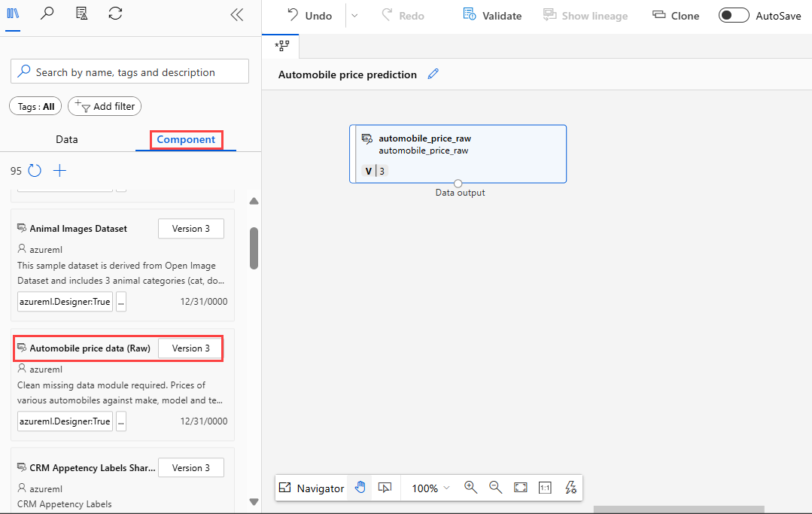Click the Animal Images Dataset description text
Screen dimensions: 812x514
pyautogui.click(x=120, y=272)
